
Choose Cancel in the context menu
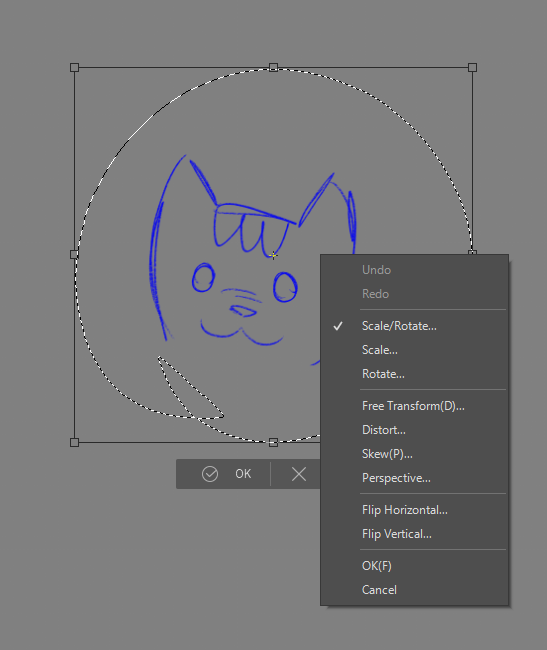click(x=414, y=590)
